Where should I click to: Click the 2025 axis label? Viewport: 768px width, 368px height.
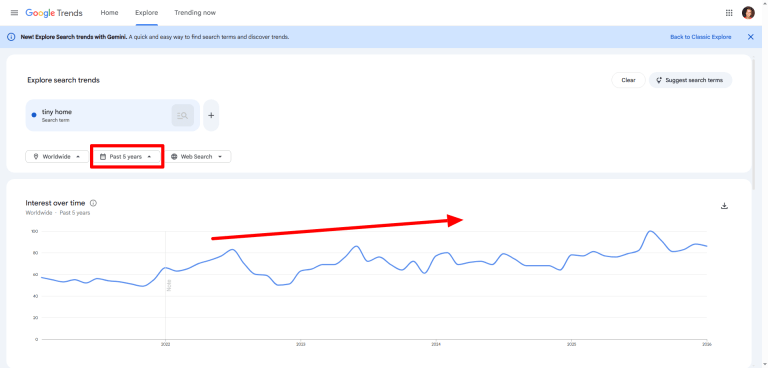click(571, 345)
